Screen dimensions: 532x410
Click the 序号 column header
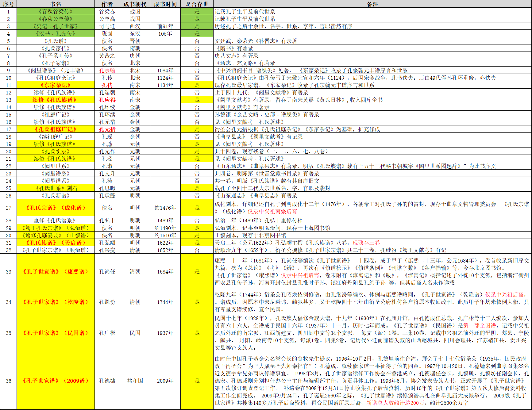pyautogui.click(x=8, y=4)
